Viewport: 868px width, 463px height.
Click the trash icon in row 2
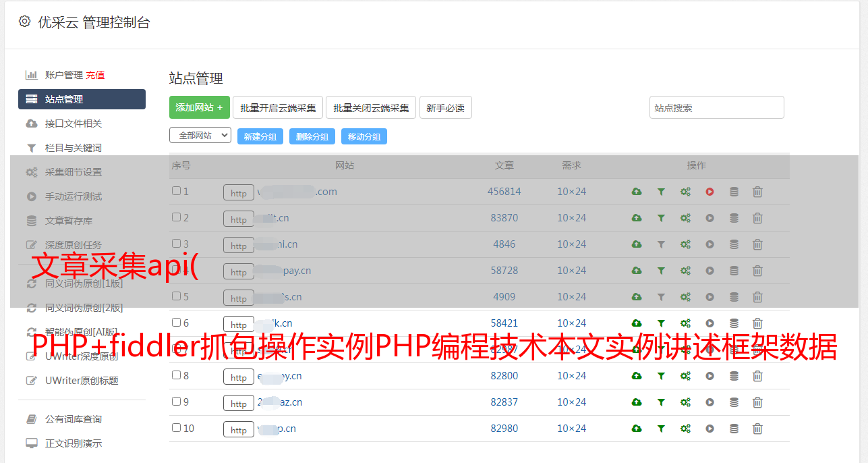pos(757,218)
